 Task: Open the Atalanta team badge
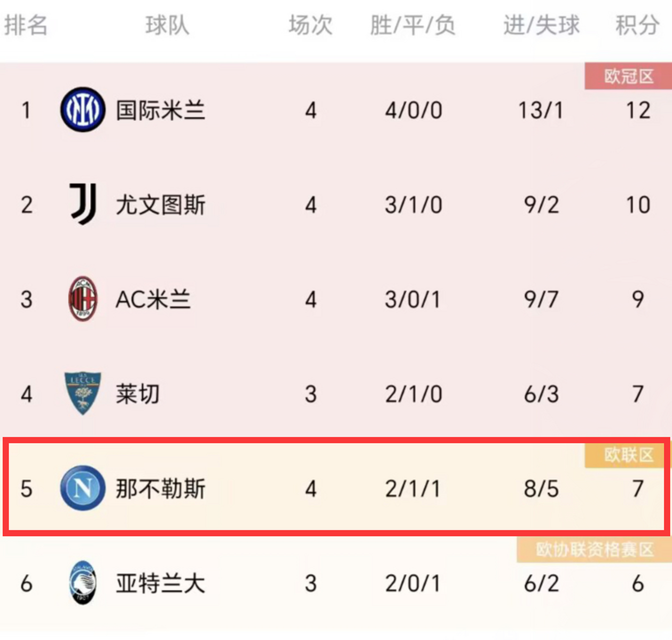82,581
